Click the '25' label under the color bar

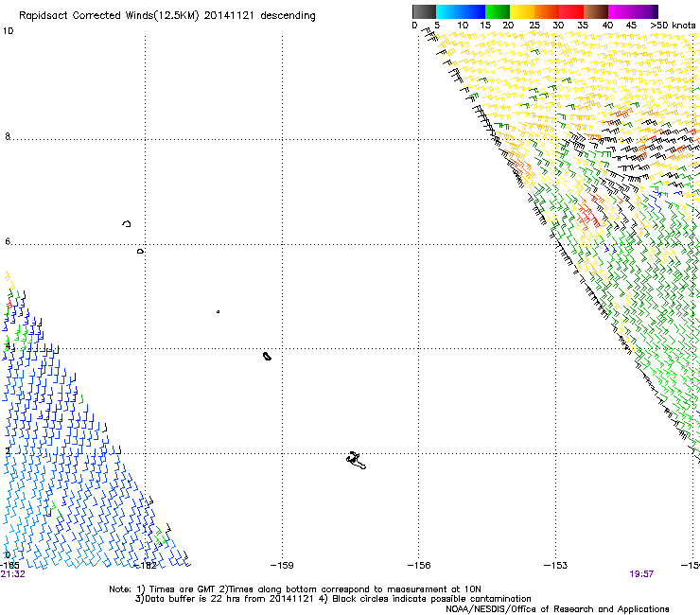point(534,26)
